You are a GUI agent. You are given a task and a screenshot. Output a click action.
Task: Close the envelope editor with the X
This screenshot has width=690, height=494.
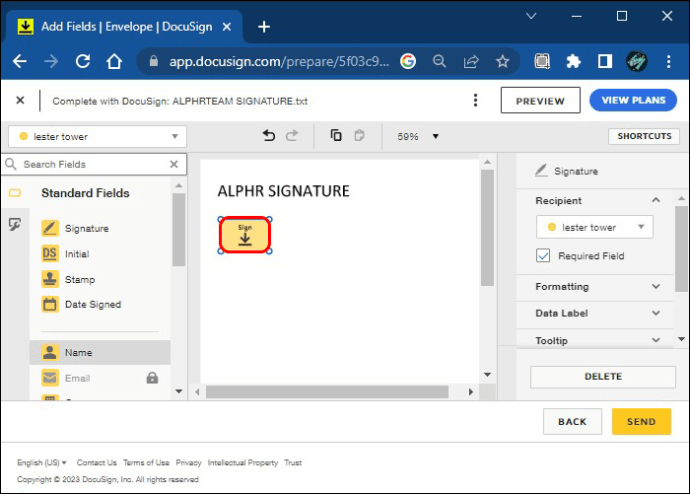20,100
